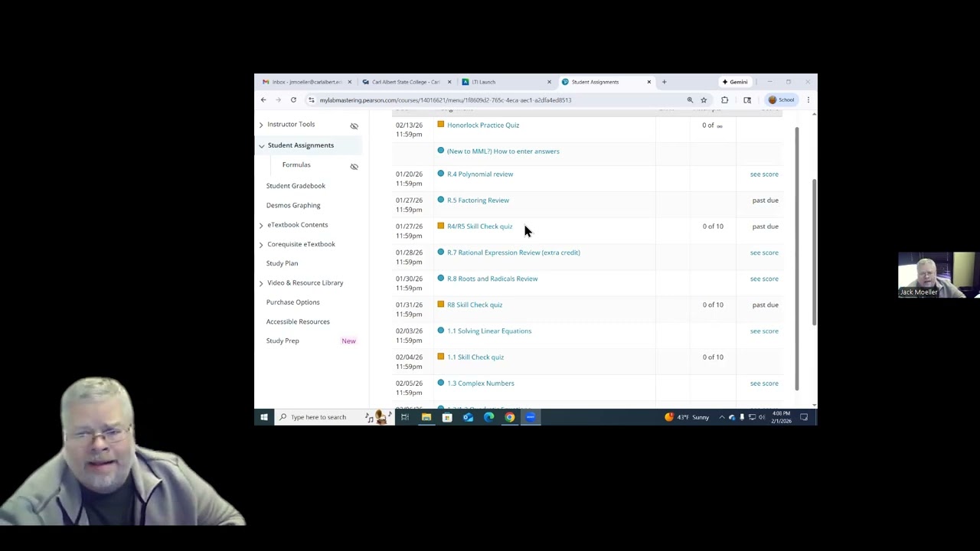Open File Explorer from the taskbar
This screenshot has height=551, width=980.
pyautogui.click(x=426, y=417)
